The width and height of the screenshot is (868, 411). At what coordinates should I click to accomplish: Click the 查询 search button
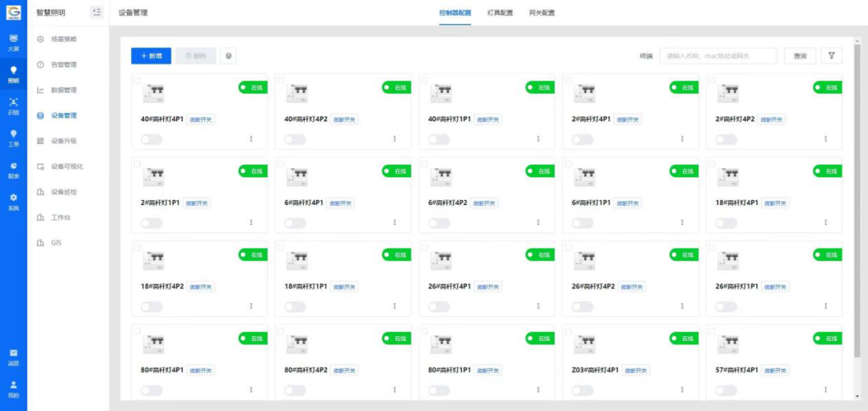pyautogui.click(x=800, y=56)
